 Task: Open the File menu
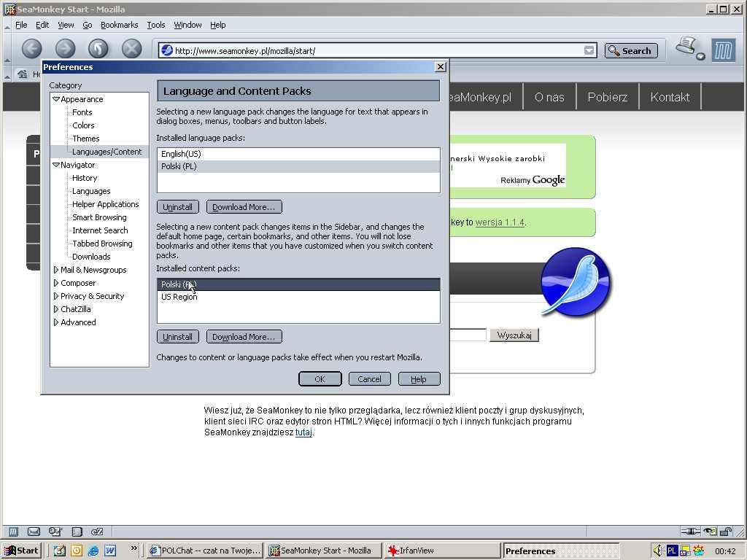(x=21, y=25)
